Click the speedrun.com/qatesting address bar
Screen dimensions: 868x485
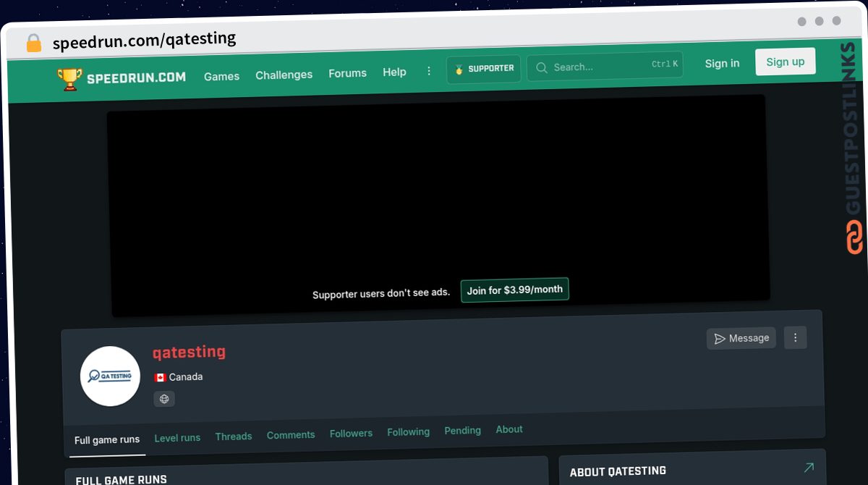(x=145, y=41)
